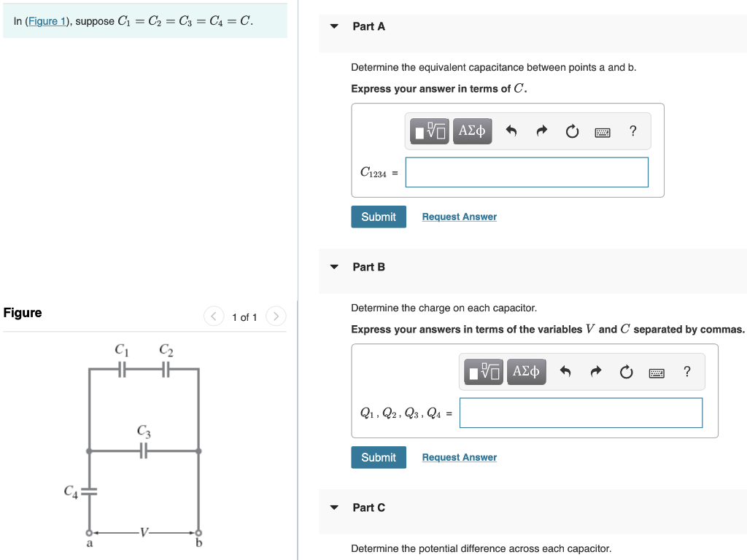Go to the previous figure page
The image size is (747, 560).
[x=213, y=316]
